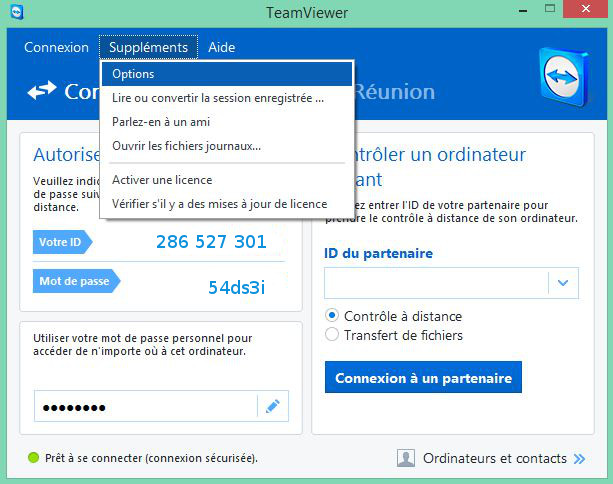This screenshot has width=613, height=484.
Task: Expand the ID du partenaire dropdown arrow
Action: point(563,283)
